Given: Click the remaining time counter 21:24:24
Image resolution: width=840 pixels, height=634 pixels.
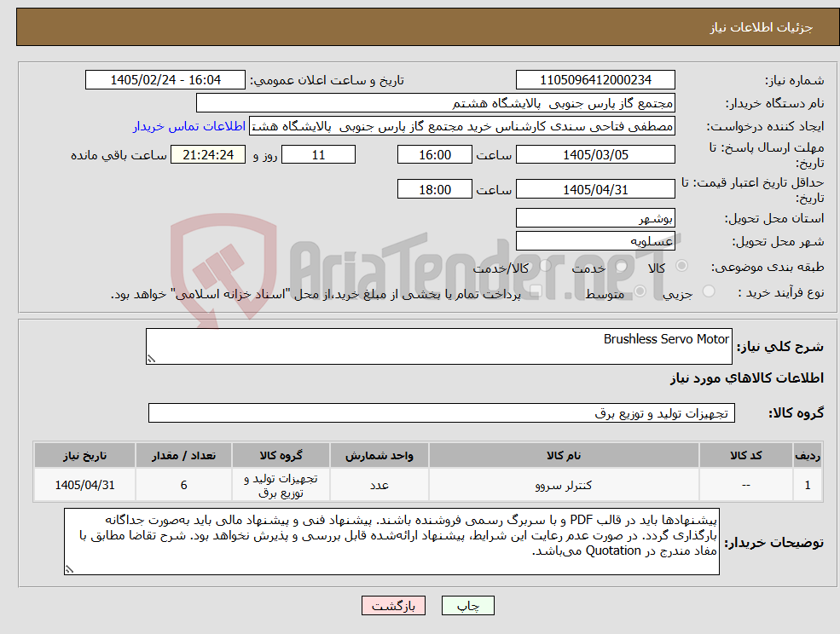Looking at the screenshot, I should click(208, 155).
